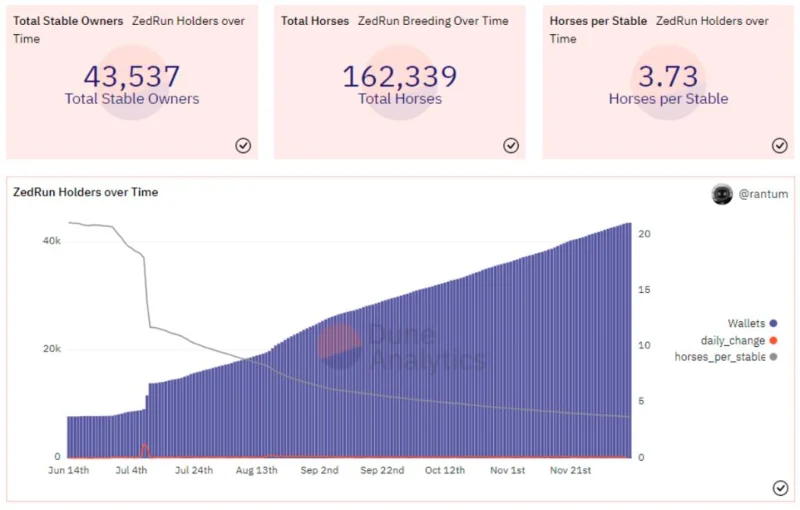This screenshot has height=510, width=800.
Task: Toggle the daily_change legend series
Action: click(739, 340)
